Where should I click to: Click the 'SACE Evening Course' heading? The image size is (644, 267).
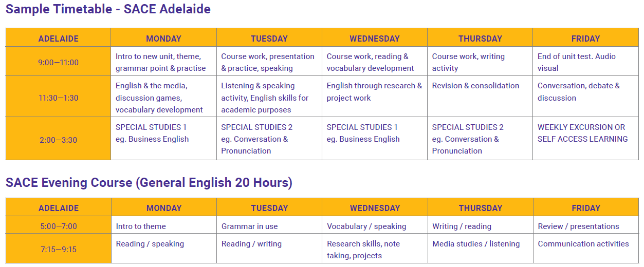pyautogui.click(x=149, y=183)
